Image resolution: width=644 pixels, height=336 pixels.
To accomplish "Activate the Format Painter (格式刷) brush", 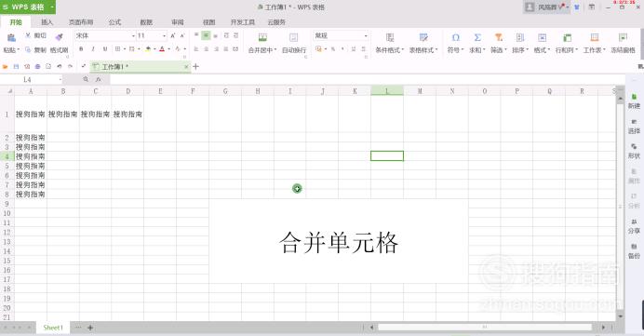I will (60, 37).
